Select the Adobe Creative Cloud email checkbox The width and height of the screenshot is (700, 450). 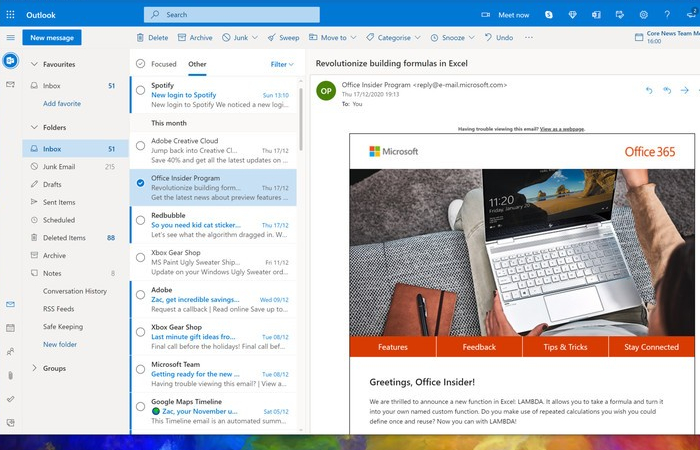140,146
